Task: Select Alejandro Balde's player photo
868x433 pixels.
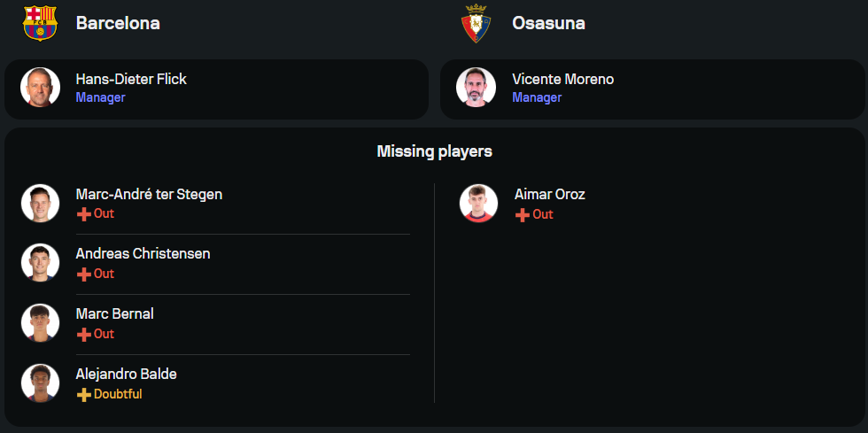Action: pyautogui.click(x=40, y=383)
